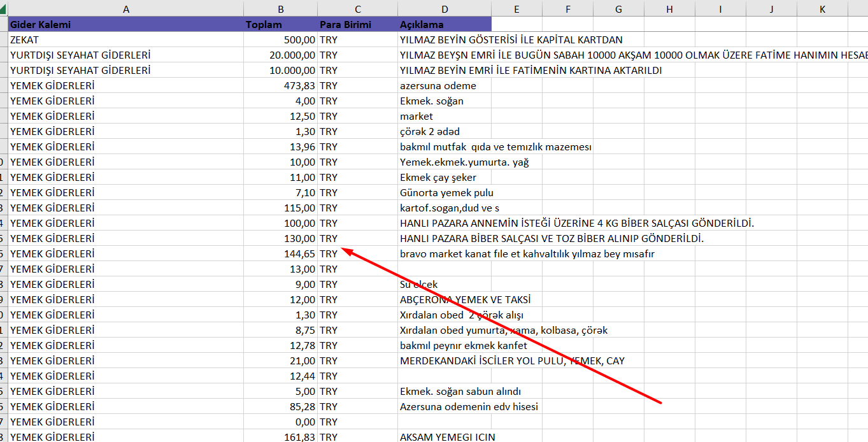Screen dimensions: 868x442
Task: Select the cell with amount 20.000,00
Action: (x=280, y=55)
